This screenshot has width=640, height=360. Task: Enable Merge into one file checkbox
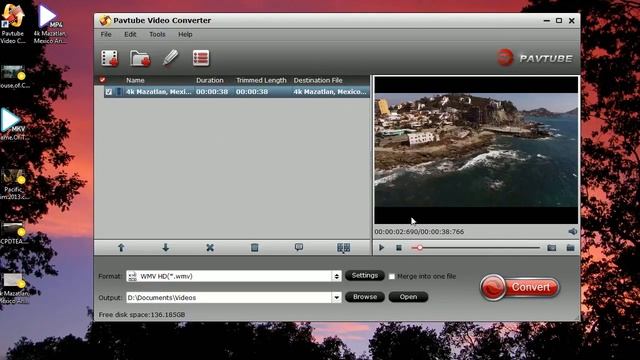pos(391,276)
